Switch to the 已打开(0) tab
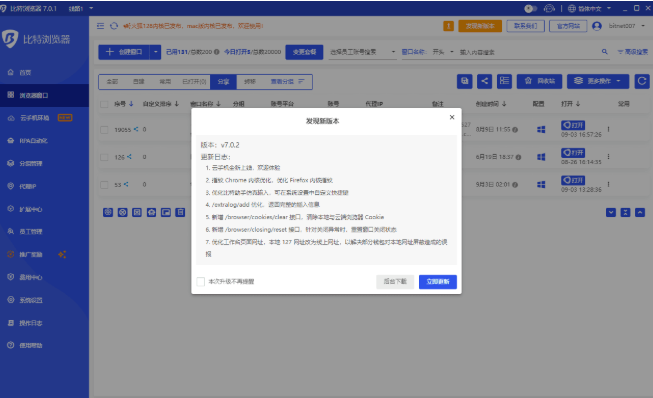The image size is (653, 398). pos(194,82)
